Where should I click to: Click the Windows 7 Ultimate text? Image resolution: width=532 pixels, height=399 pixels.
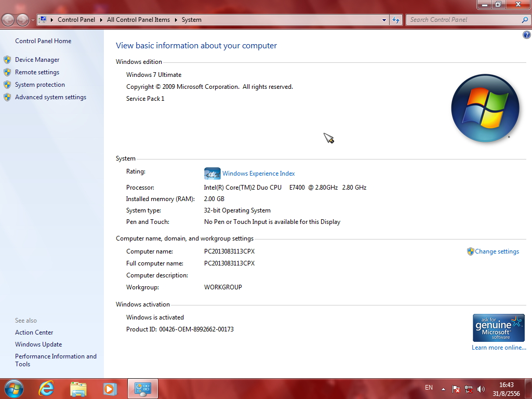[x=154, y=75]
